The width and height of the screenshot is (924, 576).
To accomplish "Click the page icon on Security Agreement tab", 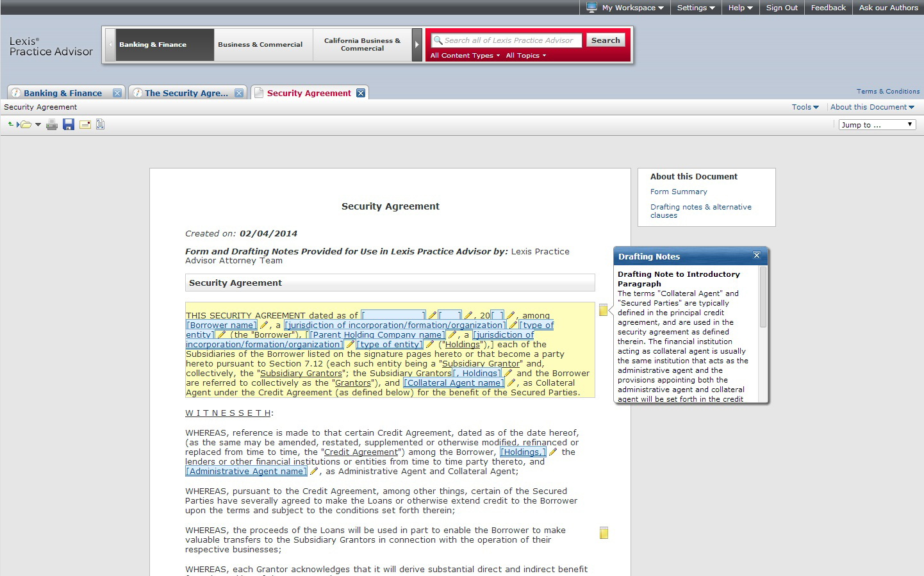I will tap(259, 93).
